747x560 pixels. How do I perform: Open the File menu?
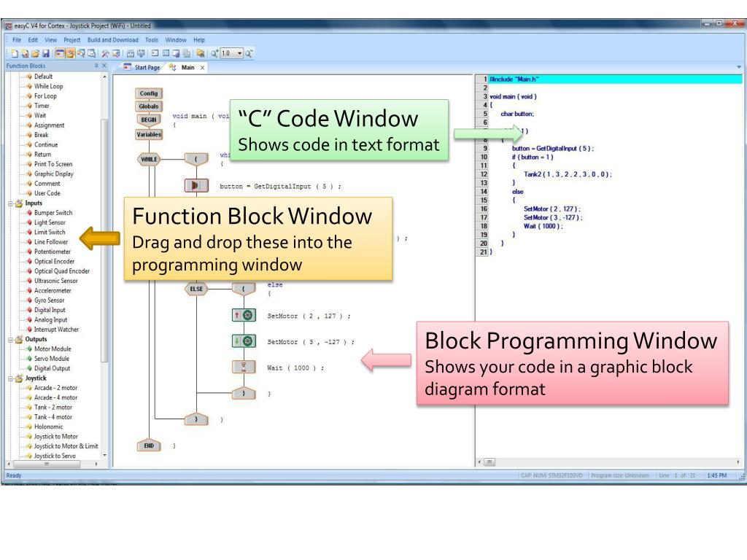(x=17, y=40)
